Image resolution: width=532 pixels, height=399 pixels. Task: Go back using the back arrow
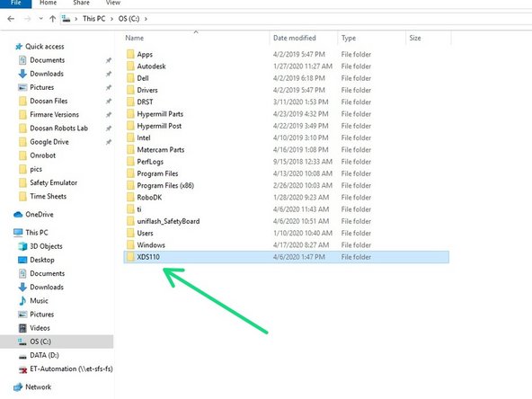point(11,19)
